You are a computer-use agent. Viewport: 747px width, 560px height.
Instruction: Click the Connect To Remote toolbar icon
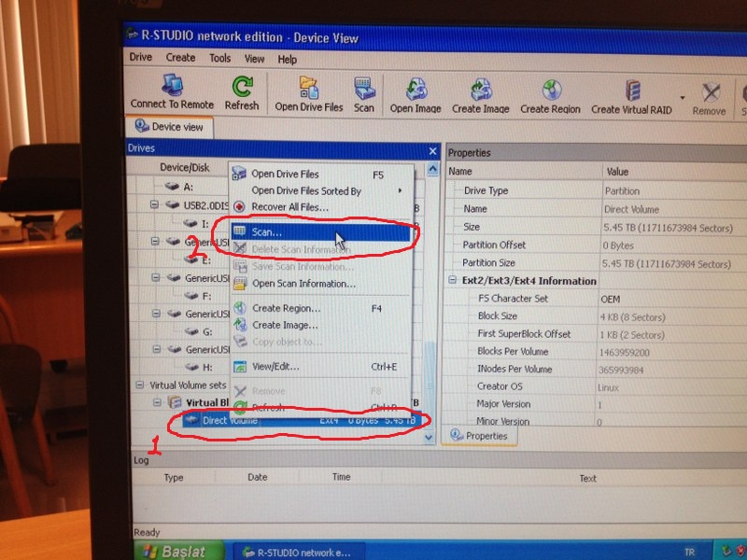coord(172,91)
